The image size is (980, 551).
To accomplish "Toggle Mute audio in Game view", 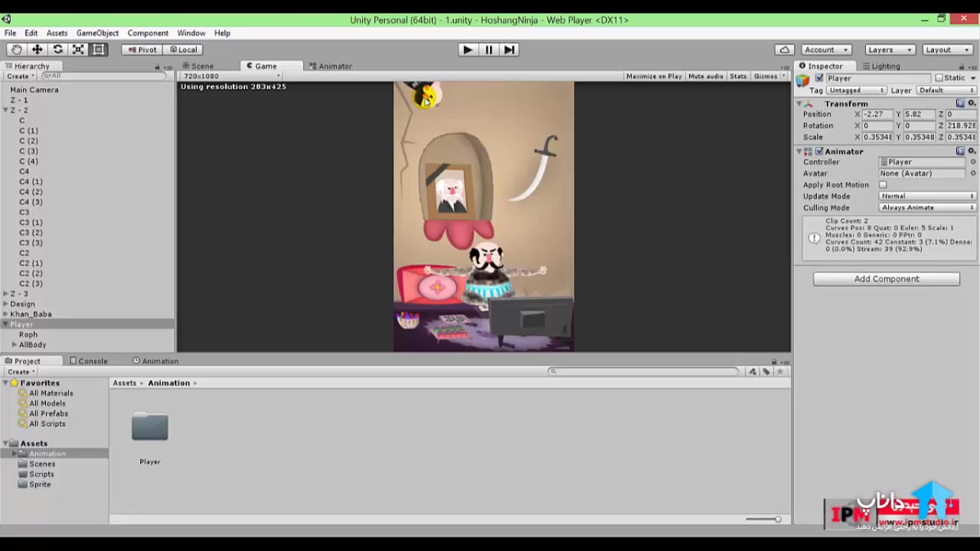I will (x=706, y=77).
